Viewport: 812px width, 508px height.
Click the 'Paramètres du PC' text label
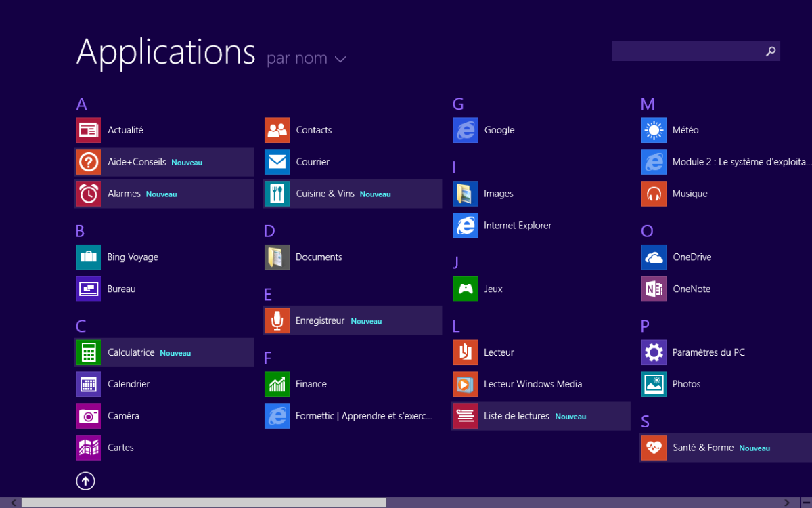708,352
